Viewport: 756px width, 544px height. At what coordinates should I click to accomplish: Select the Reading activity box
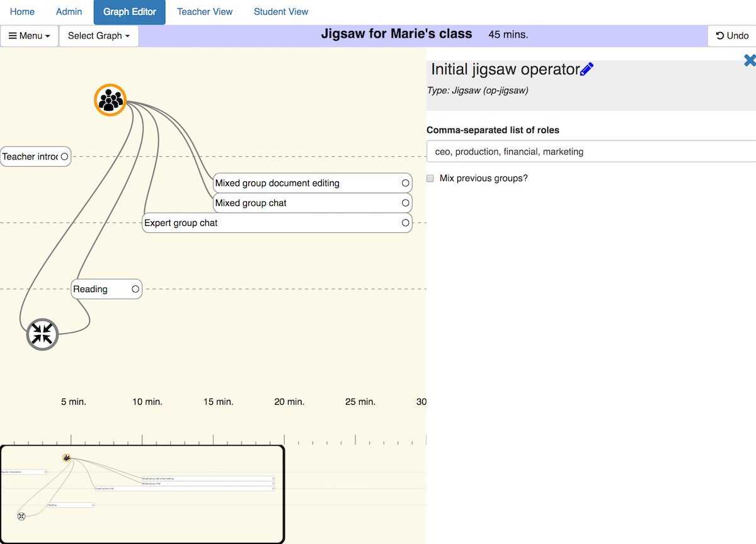[106, 289]
